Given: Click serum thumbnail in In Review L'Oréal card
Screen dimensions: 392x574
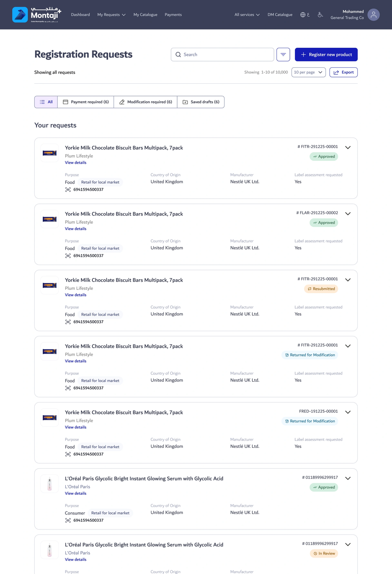Looking at the screenshot, I should (50, 550).
